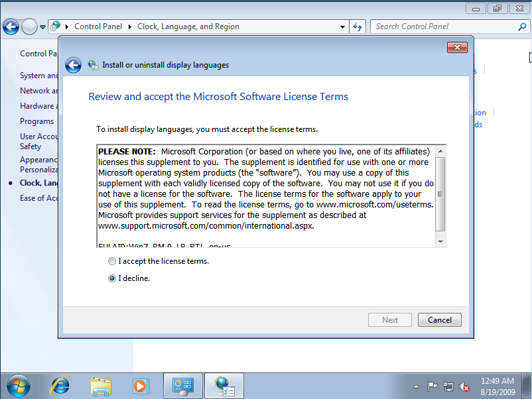Click the 'Review and accept the Microsoft Software License Terms' heading
The image size is (532, 399).
[x=218, y=97]
